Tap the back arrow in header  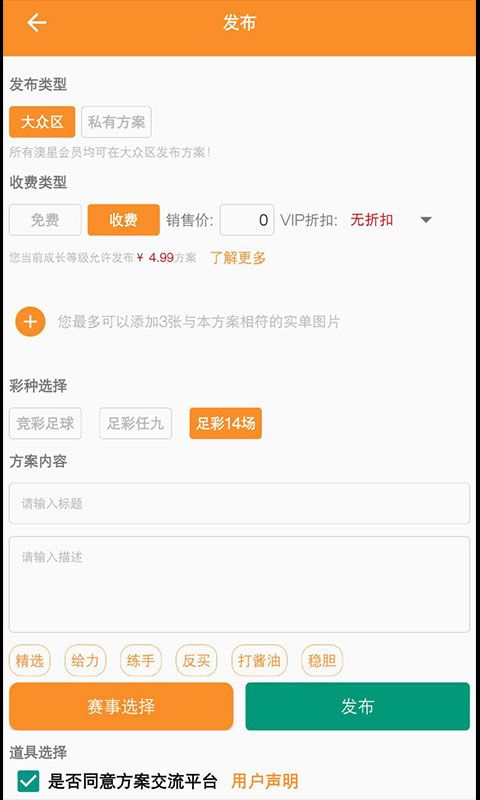pyautogui.click(x=37, y=23)
